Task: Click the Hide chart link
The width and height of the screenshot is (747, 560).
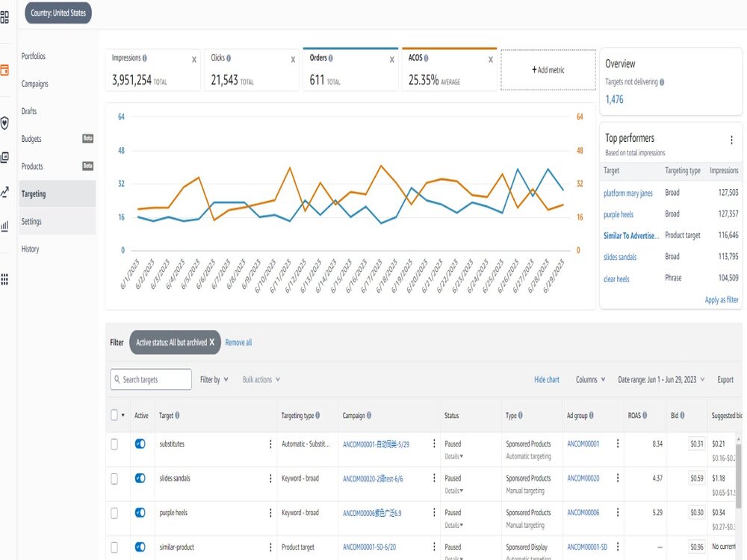Action: tap(547, 379)
